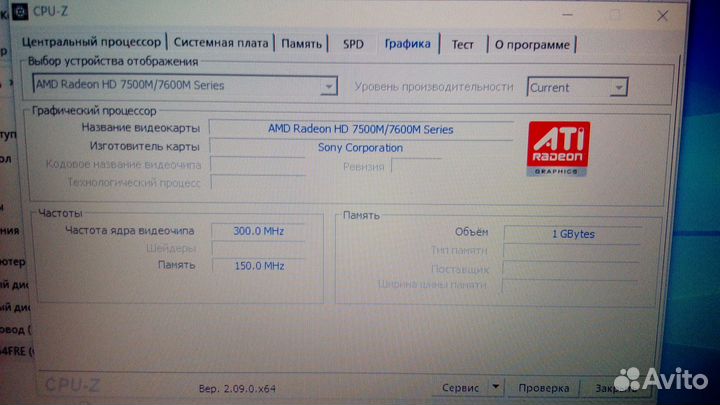This screenshot has width=720, height=405.
Task: Open the Центральный процессор tab
Action: click(x=91, y=42)
